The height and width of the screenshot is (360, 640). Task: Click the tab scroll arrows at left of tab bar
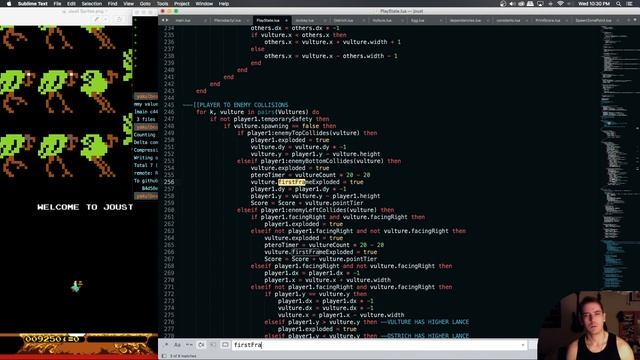164,20
